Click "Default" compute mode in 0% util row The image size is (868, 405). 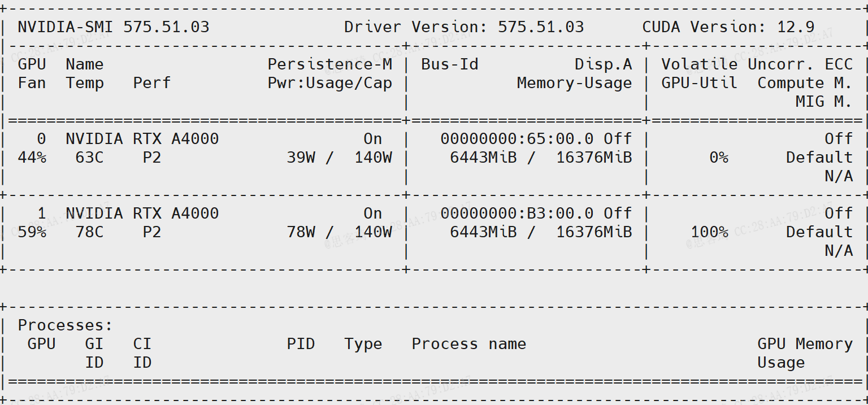[x=819, y=158]
